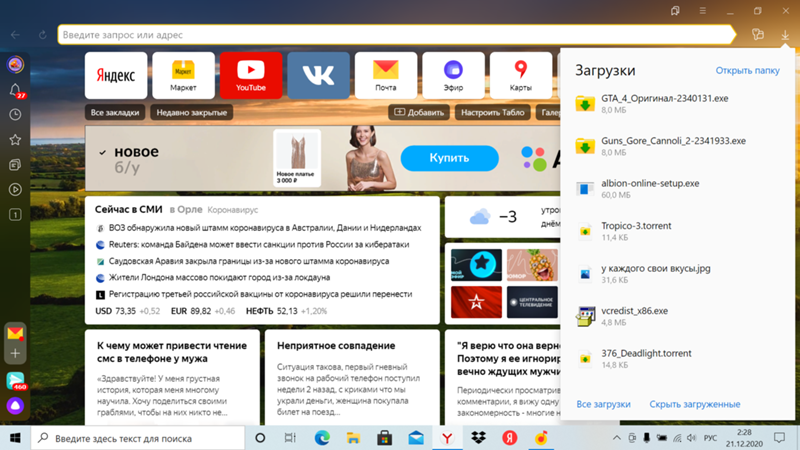Open the tab counter icon in sidebar
Screen dimensions: 800x450
point(15,214)
